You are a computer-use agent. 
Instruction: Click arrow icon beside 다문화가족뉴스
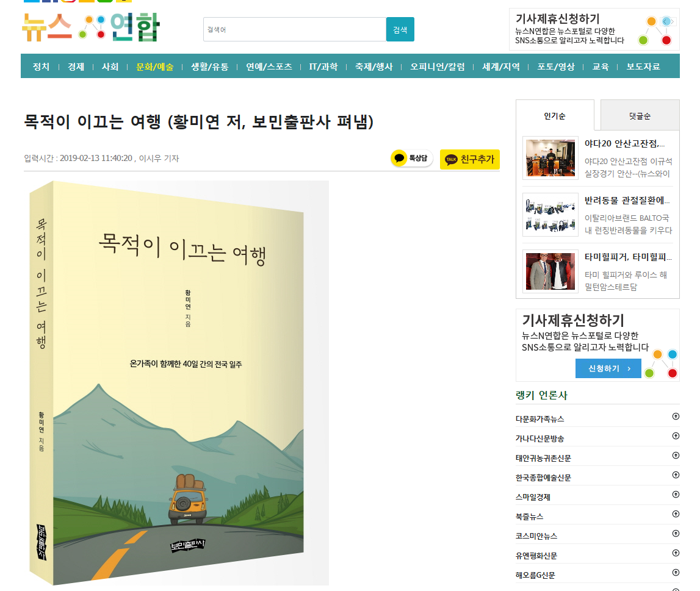[x=676, y=416]
